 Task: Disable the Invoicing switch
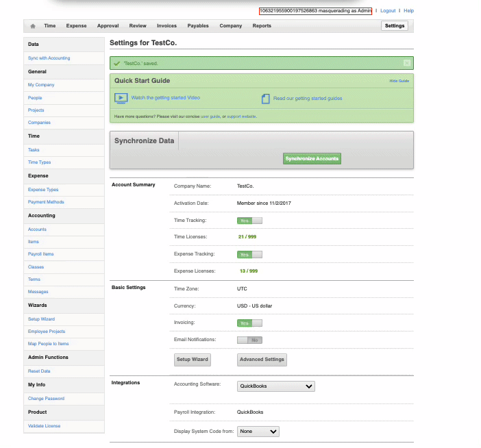pyautogui.click(x=249, y=323)
